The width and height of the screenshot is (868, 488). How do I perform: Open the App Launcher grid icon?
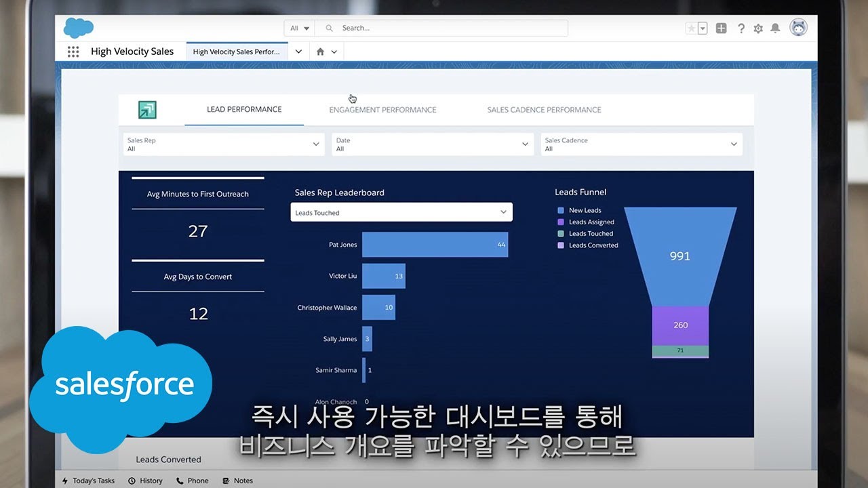tap(73, 52)
